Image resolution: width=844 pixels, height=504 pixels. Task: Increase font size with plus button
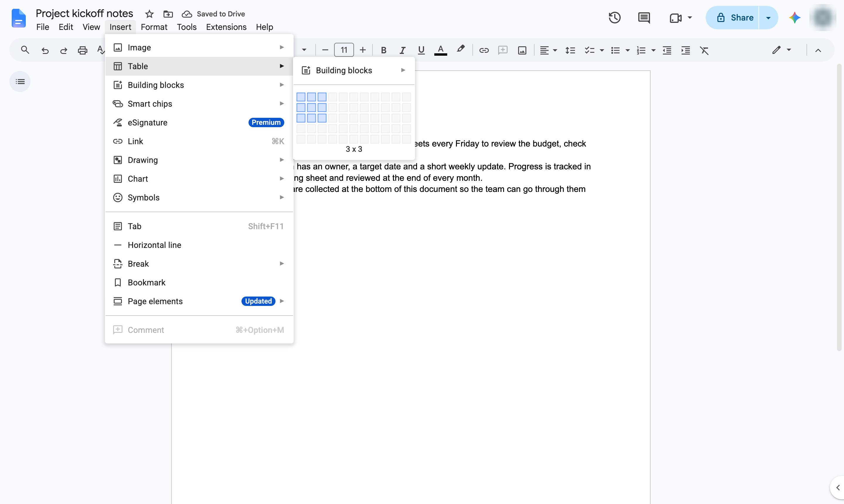[363, 50]
